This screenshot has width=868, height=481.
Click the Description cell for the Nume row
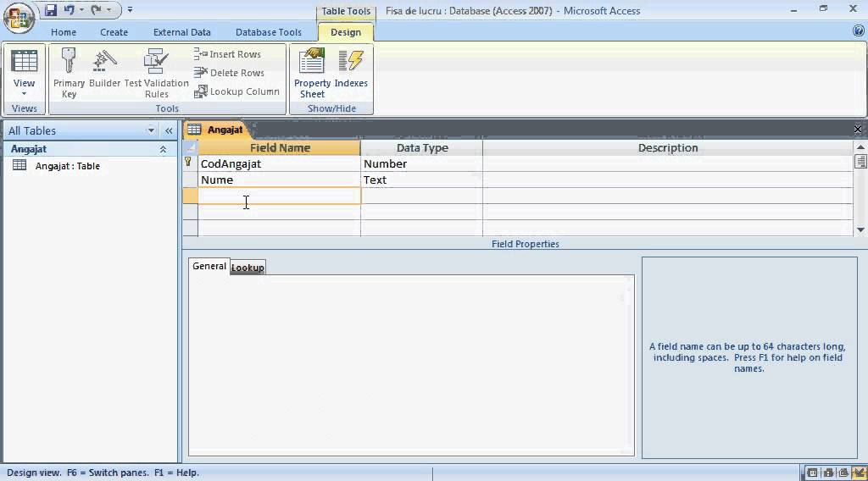tap(668, 180)
